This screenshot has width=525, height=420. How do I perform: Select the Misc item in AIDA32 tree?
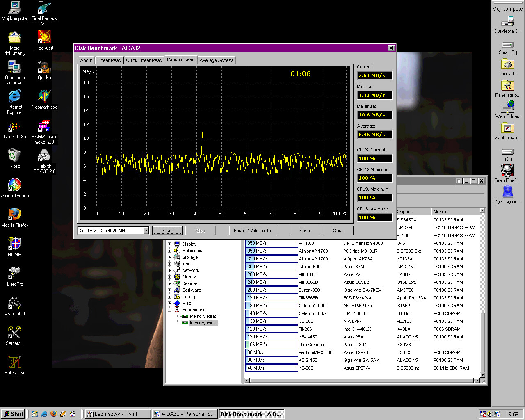[x=187, y=303]
